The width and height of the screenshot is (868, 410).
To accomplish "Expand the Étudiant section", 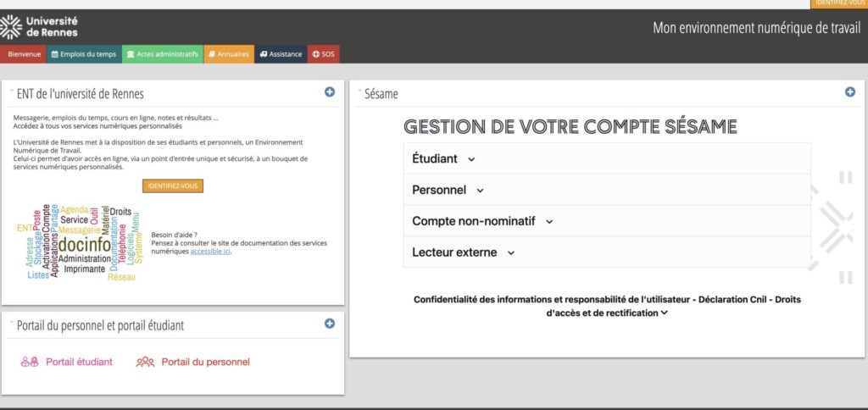I will [443, 158].
